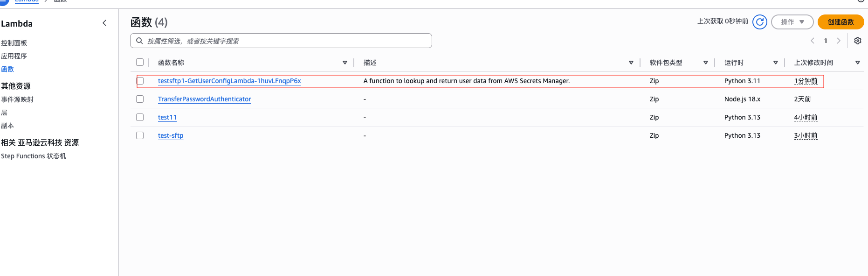Collapse the Lambda sidebar with the arrow icon

click(x=104, y=23)
